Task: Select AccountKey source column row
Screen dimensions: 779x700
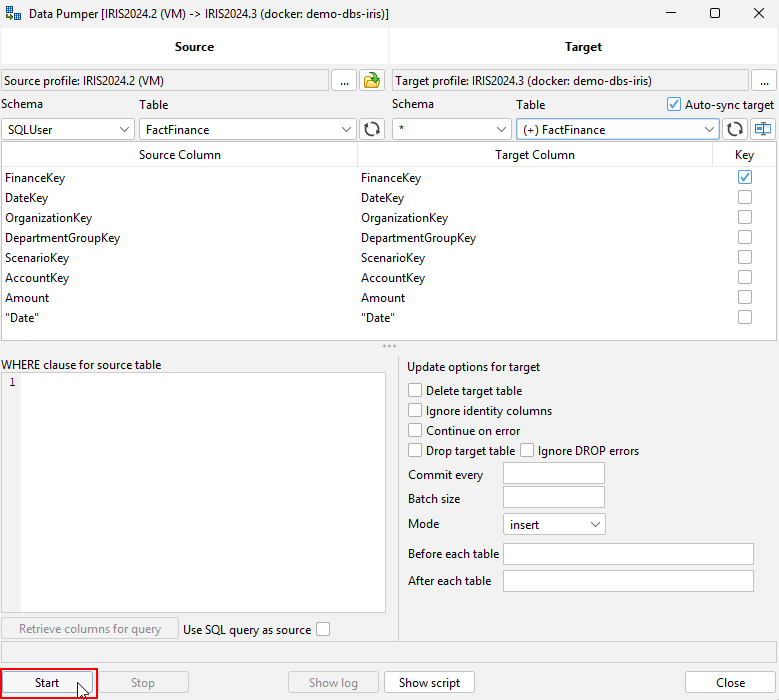Action: 179,278
